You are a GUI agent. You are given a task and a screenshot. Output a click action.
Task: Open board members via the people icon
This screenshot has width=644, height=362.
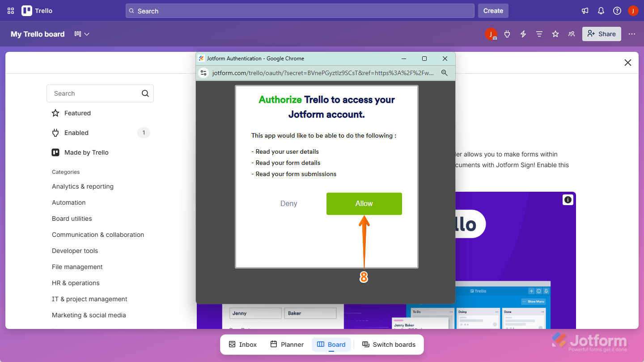coord(571,34)
